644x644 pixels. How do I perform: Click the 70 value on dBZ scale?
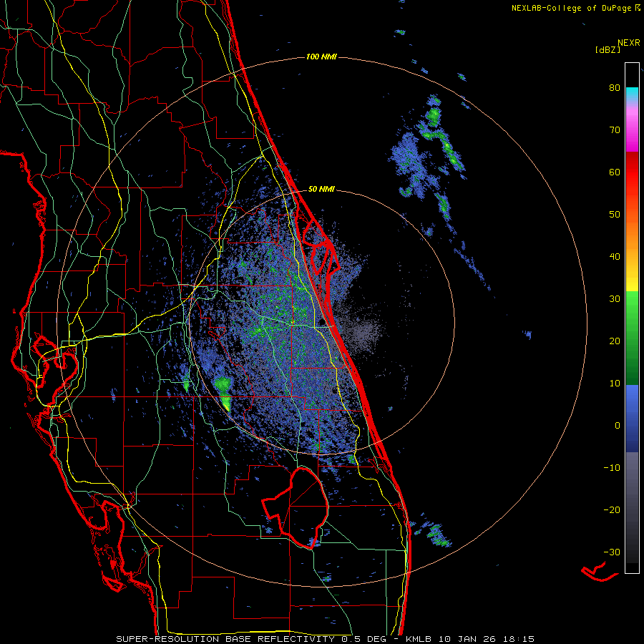615,130
